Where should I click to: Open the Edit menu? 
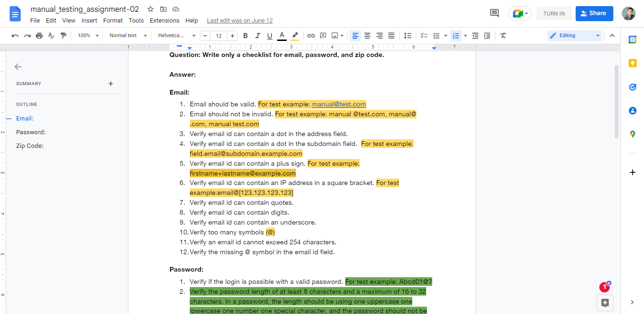tap(51, 21)
